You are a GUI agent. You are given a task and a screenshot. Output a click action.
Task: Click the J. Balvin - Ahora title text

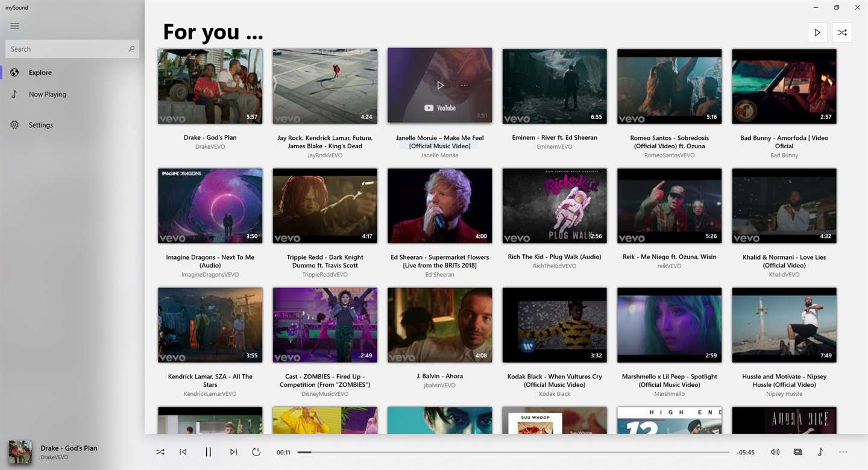(439, 376)
